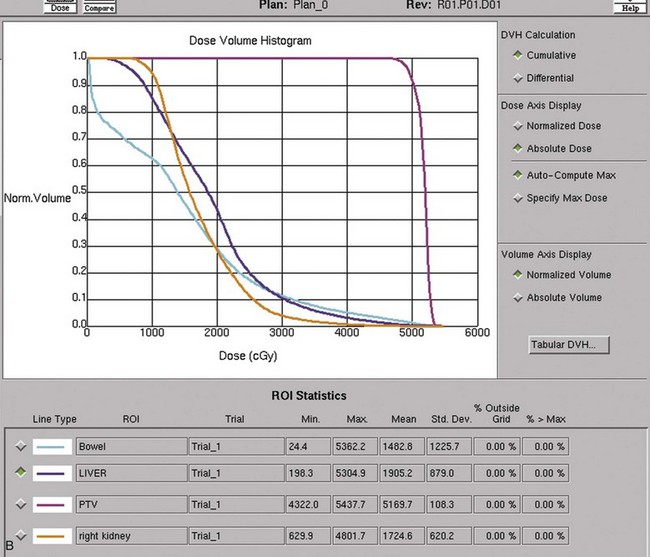
Task: Switch to Normalized Volume axis display
Action: 517,275
